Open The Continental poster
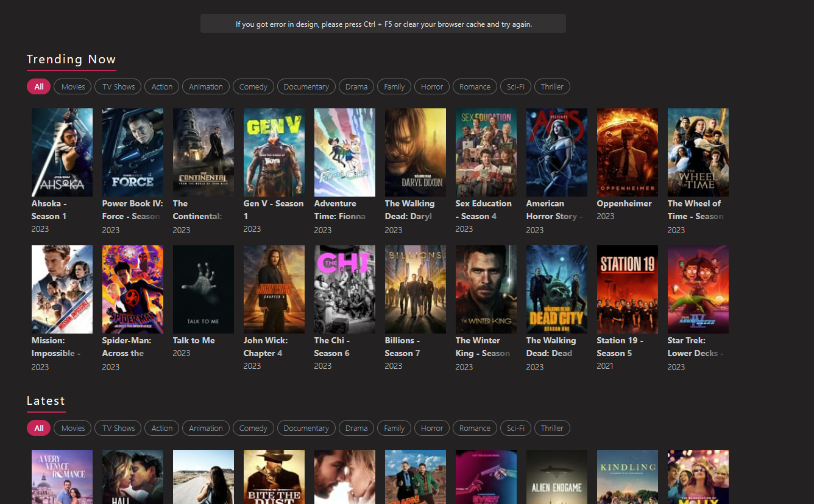 pos(203,152)
